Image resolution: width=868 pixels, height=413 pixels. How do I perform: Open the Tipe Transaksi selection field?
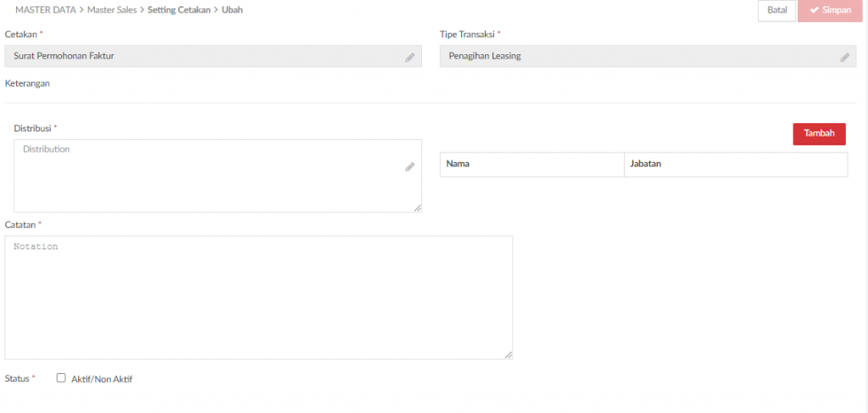pos(648,56)
